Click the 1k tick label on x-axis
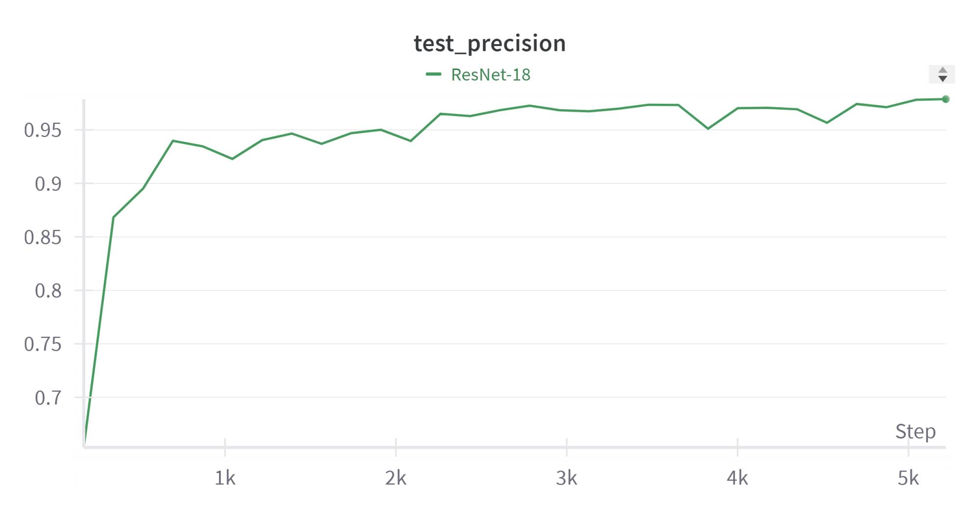980x514 pixels. click(x=225, y=478)
